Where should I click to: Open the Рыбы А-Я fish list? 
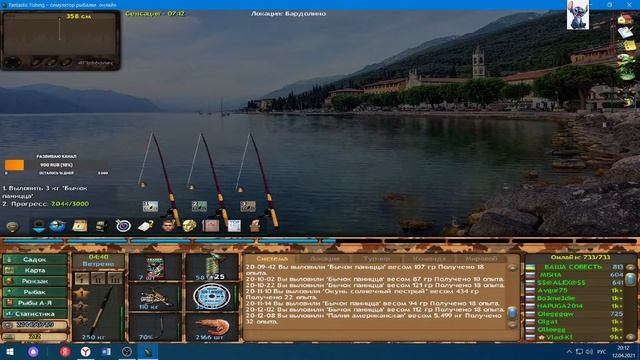[35, 303]
